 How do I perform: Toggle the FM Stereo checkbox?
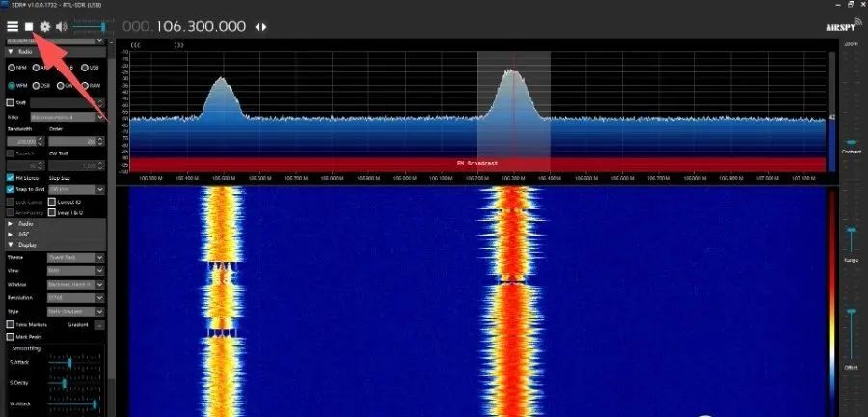(x=10, y=178)
